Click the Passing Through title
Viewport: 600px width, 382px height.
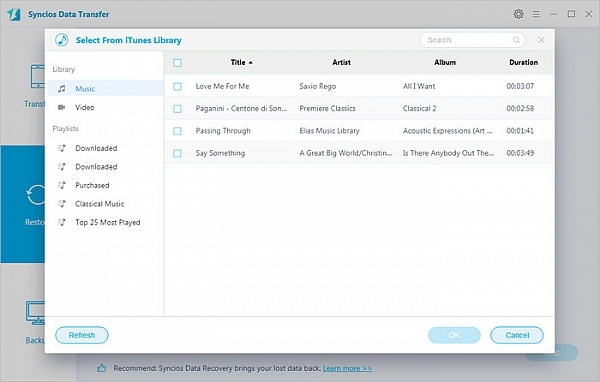(223, 131)
